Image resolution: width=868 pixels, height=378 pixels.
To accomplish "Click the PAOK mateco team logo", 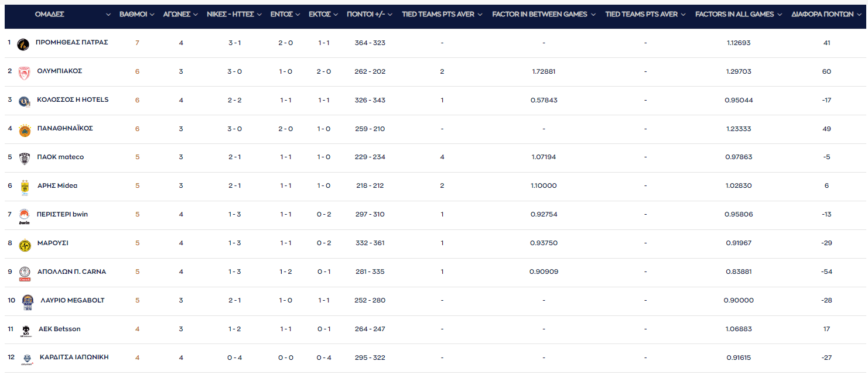I will pos(25,159).
